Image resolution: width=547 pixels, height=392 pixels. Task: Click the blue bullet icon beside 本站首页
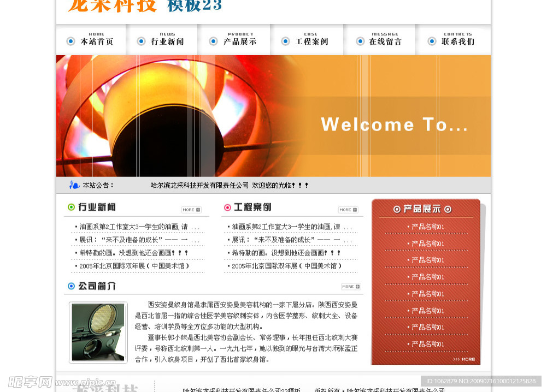[70, 41]
